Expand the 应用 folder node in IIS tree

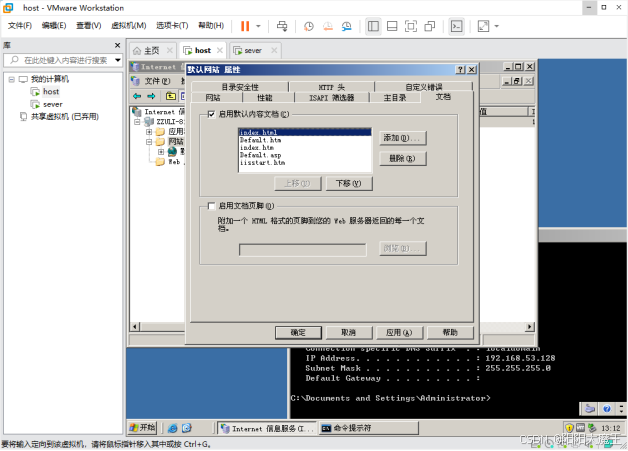(149, 132)
